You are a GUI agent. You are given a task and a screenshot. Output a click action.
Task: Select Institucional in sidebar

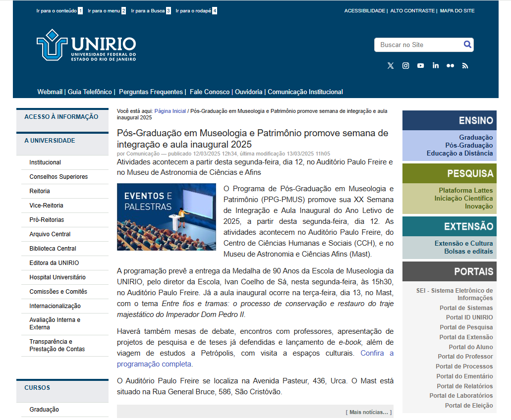click(45, 162)
